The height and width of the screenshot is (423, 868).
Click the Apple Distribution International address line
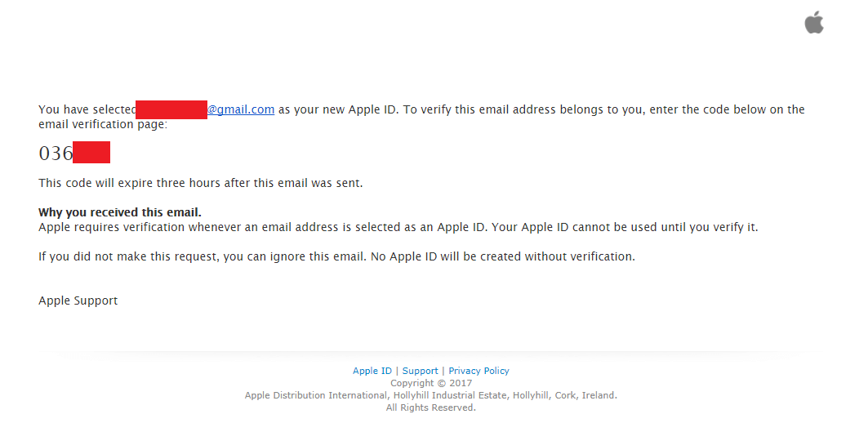point(430,395)
